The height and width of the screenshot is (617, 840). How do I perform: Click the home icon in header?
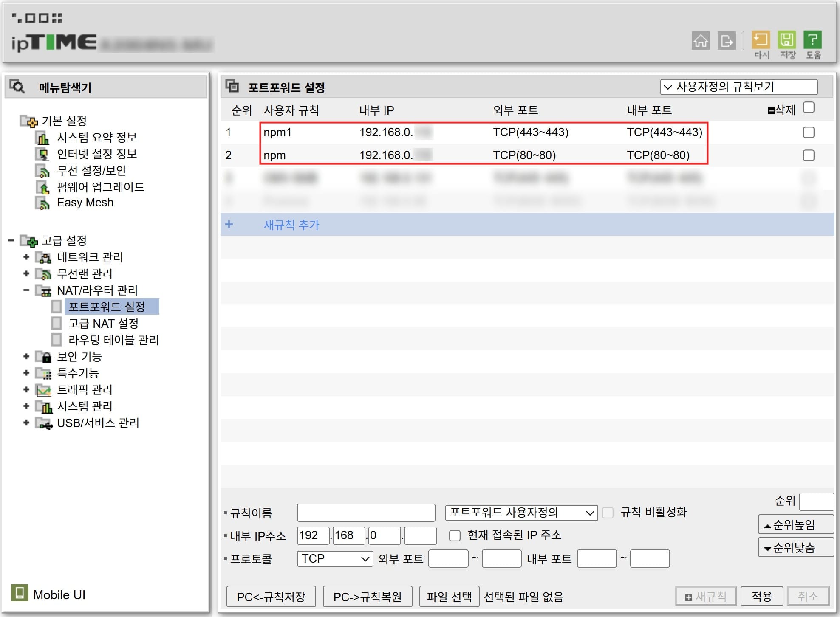tap(700, 41)
